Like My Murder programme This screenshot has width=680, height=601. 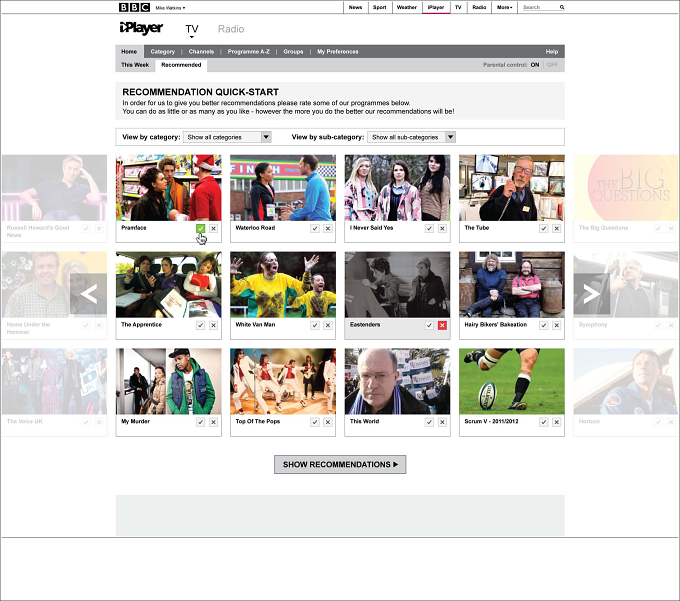(200, 422)
